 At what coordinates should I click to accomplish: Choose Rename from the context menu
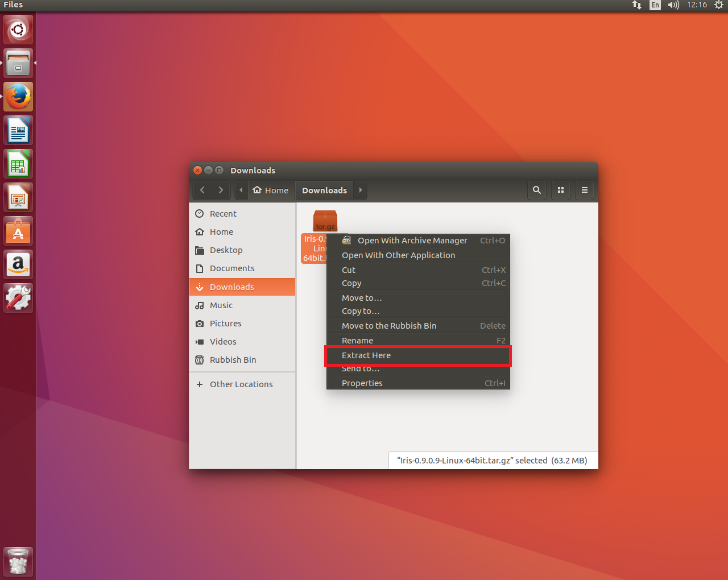[x=418, y=341]
